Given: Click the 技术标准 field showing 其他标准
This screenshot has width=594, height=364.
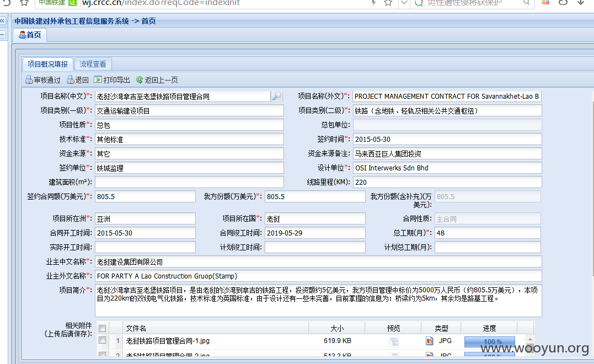Looking at the screenshot, I should click(189, 140).
